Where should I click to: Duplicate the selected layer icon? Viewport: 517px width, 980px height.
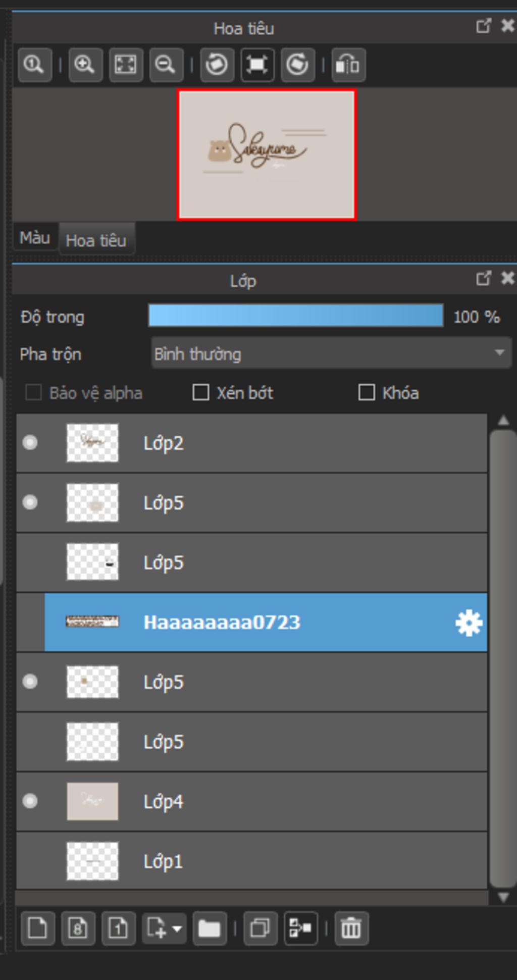[260, 928]
